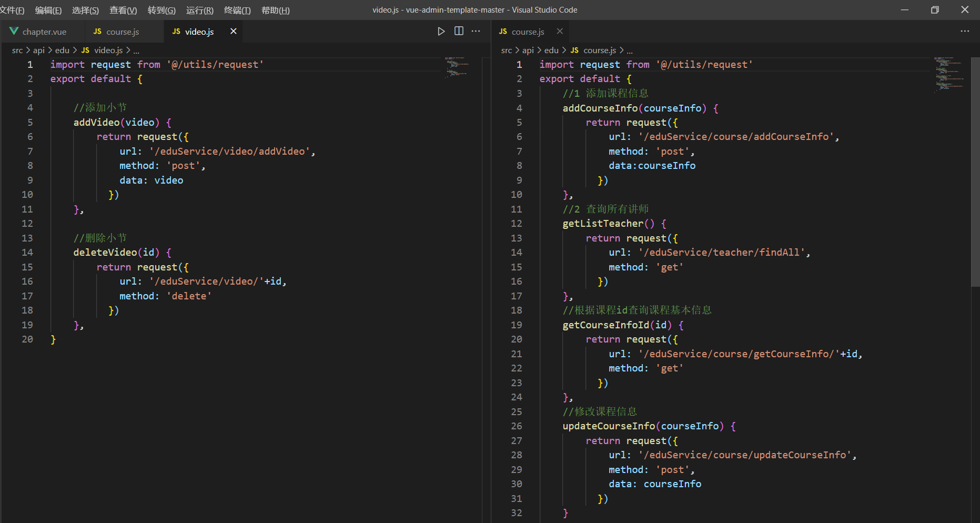Click 'course.js' in the right breadcrumb

[600, 51]
